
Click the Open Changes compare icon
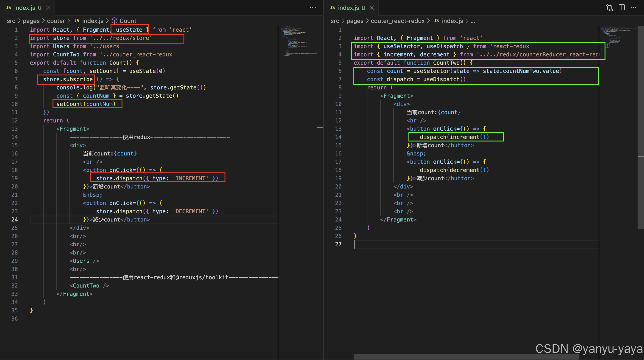[x=610, y=8]
